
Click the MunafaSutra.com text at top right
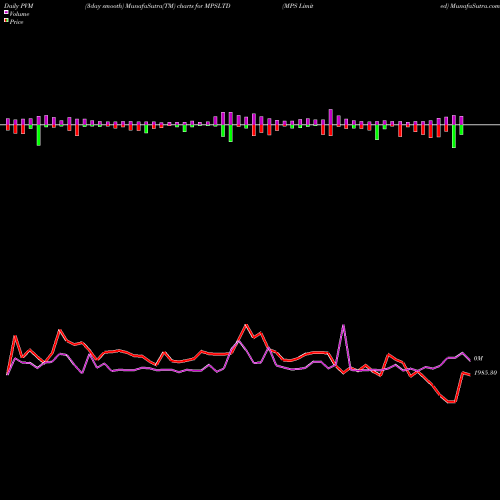(x=475, y=6)
